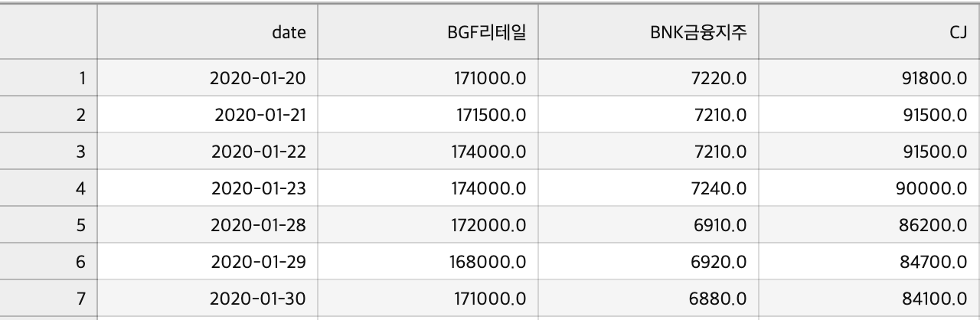The width and height of the screenshot is (980, 320).
Task: Select row number 5 header
Action: click(x=49, y=225)
